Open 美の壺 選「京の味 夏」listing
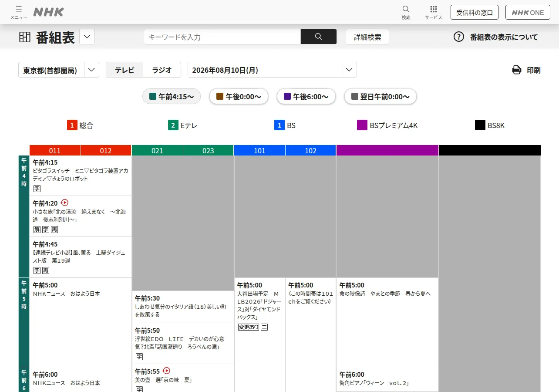The height and width of the screenshot is (392, 559). tap(183, 378)
